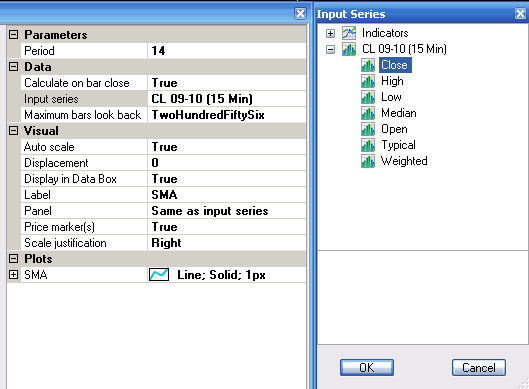Change Scale justification value Right

pyautogui.click(x=227, y=243)
